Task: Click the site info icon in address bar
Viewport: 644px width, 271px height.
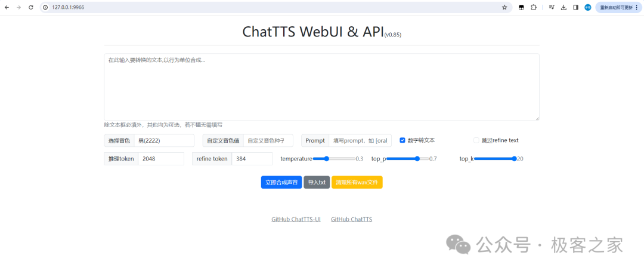Action: coord(45,7)
